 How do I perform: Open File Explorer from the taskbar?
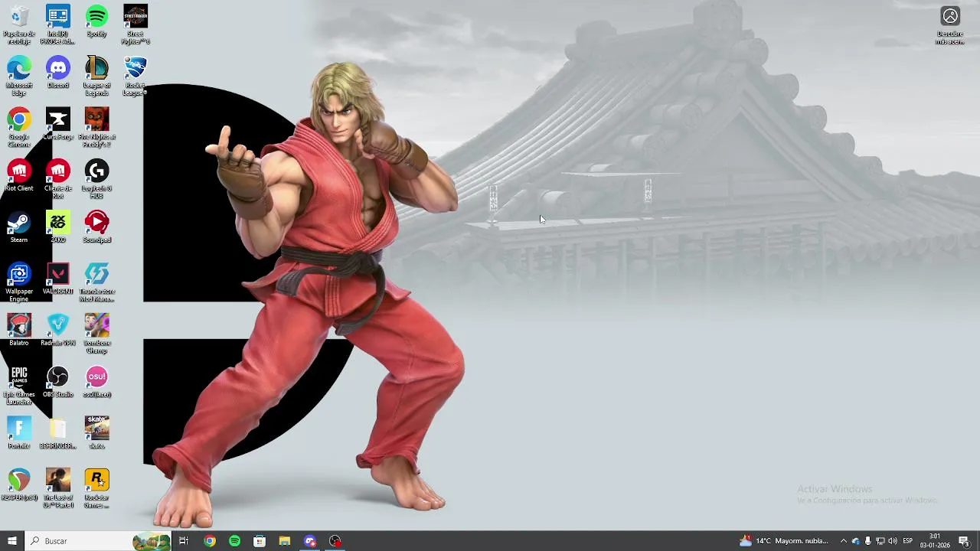pos(285,541)
